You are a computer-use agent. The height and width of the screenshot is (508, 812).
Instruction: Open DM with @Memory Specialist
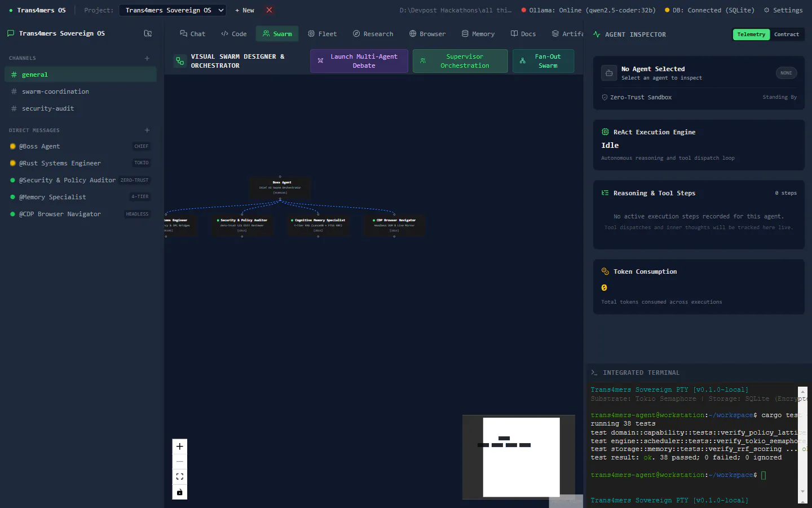point(80,197)
